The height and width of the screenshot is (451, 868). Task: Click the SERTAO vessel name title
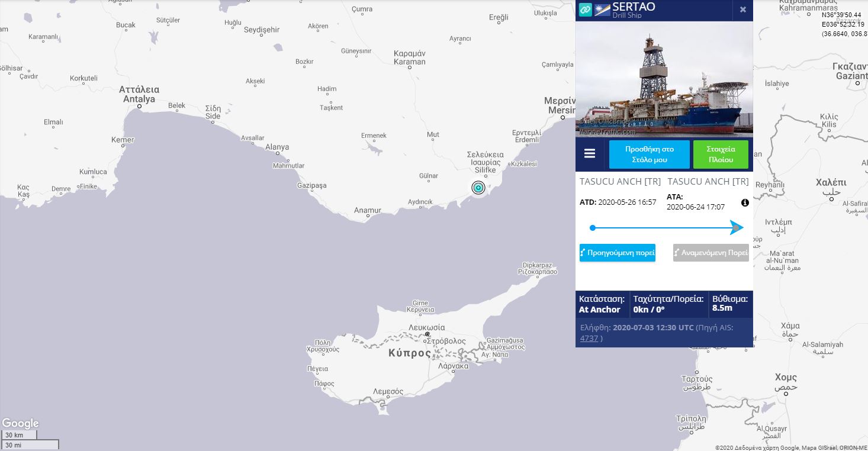pyautogui.click(x=635, y=7)
